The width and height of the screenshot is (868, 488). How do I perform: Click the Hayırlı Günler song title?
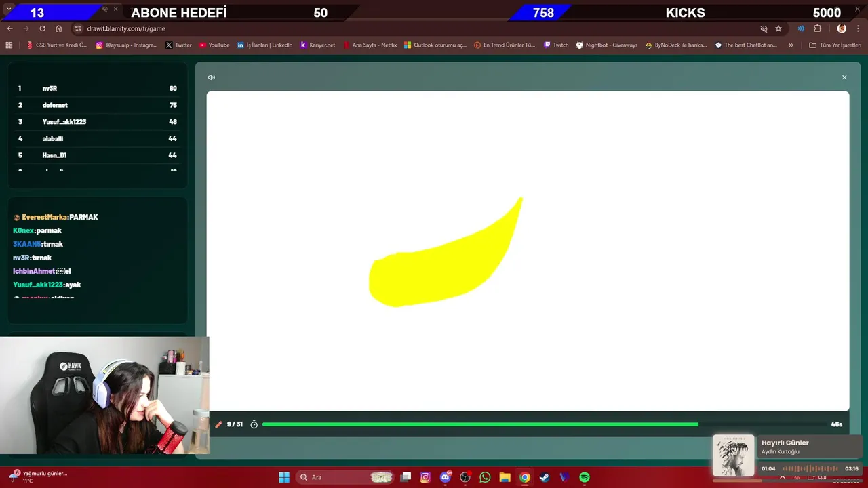tap(785, 443)
